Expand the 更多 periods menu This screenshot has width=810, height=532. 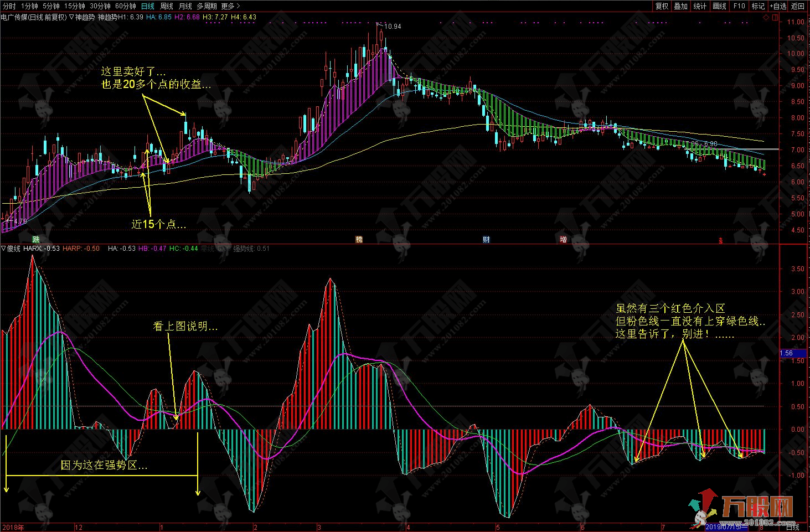(230, 6)
